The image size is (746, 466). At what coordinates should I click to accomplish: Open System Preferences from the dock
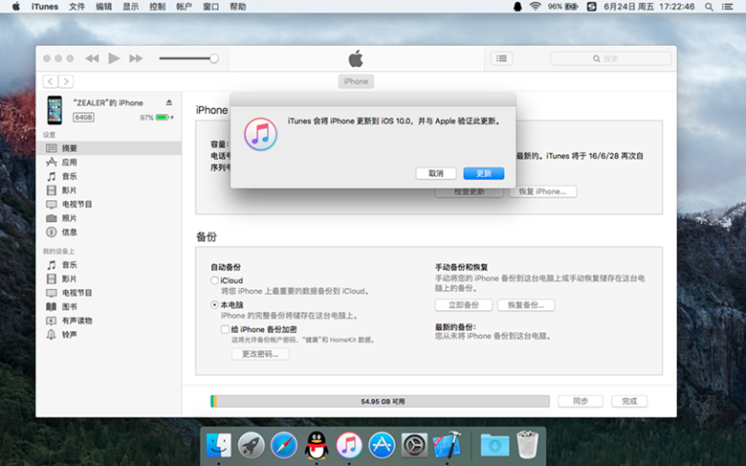tap(414, 445)
